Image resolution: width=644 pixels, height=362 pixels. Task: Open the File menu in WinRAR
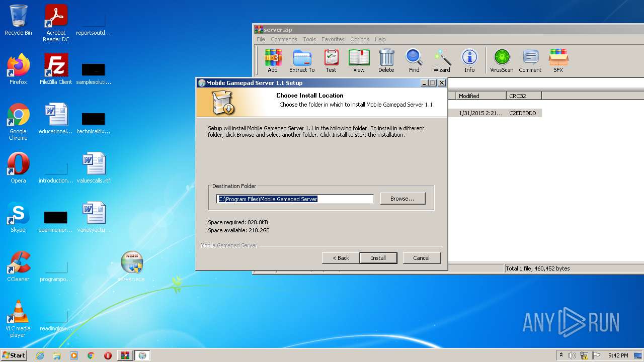coord(261,39)
